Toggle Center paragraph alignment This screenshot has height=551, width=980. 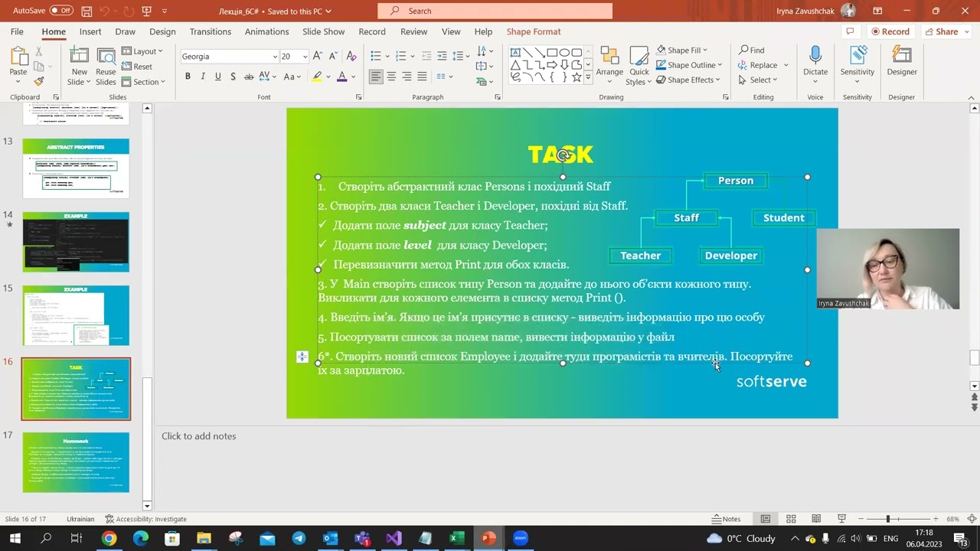point(391,77)
